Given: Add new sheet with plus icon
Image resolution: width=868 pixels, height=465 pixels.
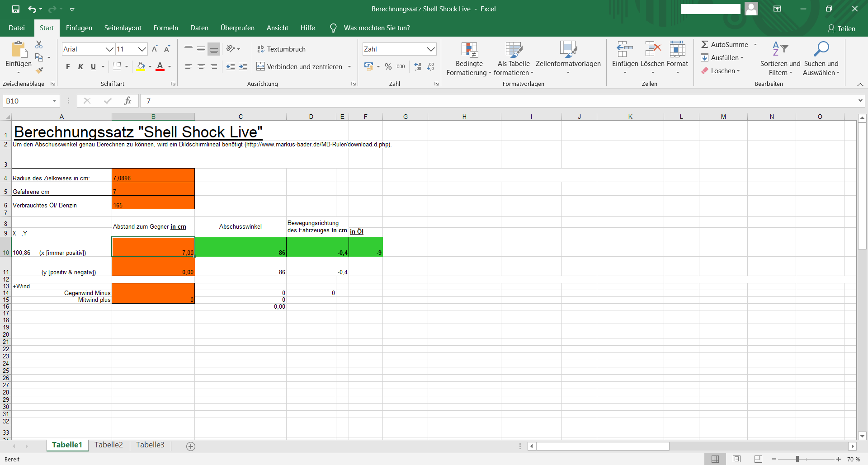Looking at the screenshot, I should tap(191, 446).
